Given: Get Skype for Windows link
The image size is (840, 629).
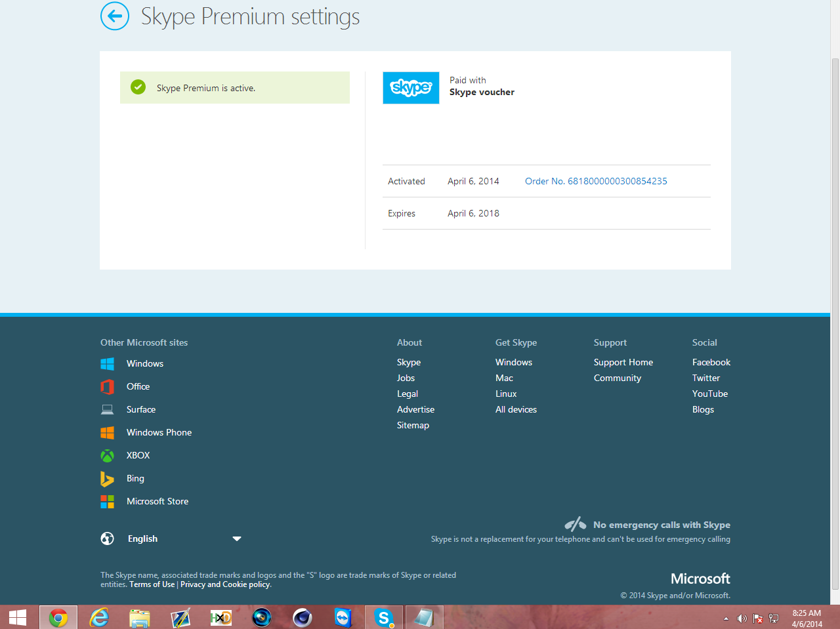Looking at the screenshot, I should 514,362.
